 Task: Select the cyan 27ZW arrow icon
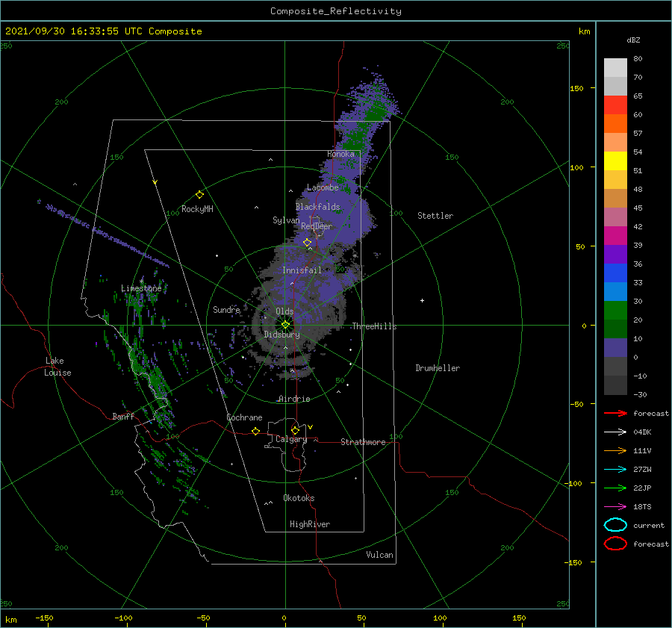click(615, 470)
